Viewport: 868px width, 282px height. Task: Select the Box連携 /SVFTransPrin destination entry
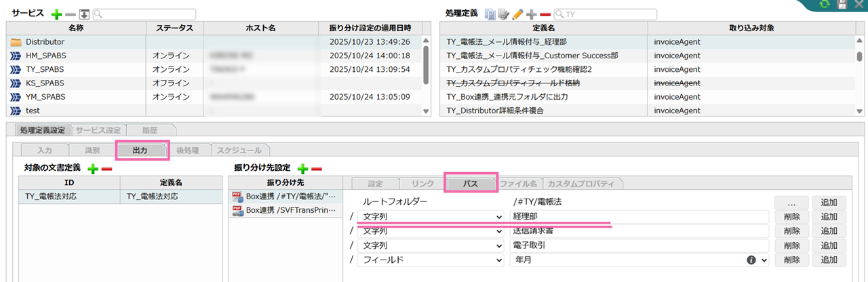point(284,210)
